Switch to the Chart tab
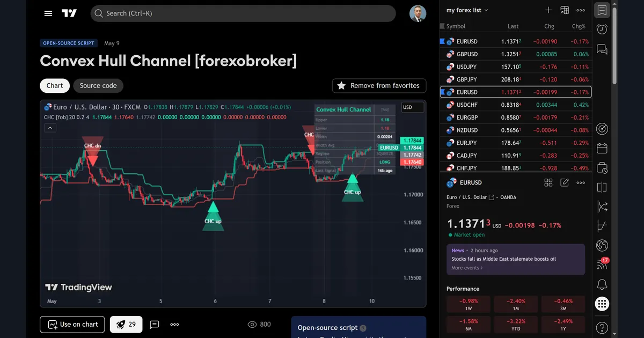Viewport: 644px width, 338px height. point(55,85)
